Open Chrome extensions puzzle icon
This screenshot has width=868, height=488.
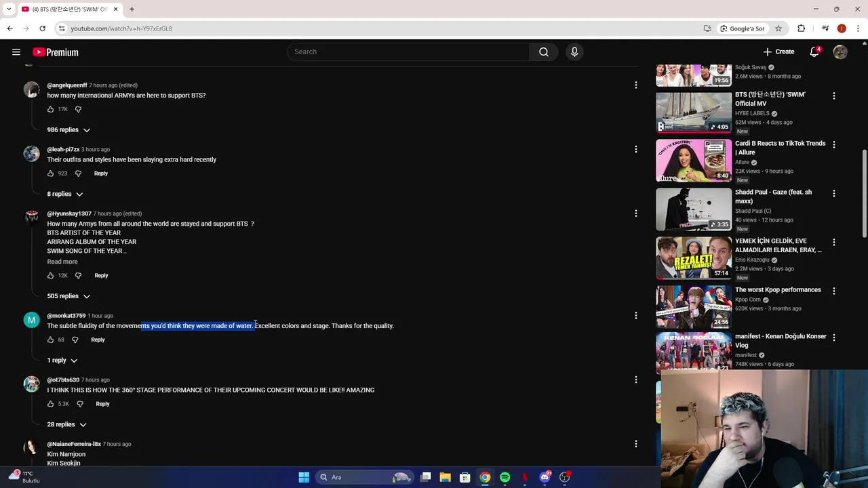pos(802,28)
